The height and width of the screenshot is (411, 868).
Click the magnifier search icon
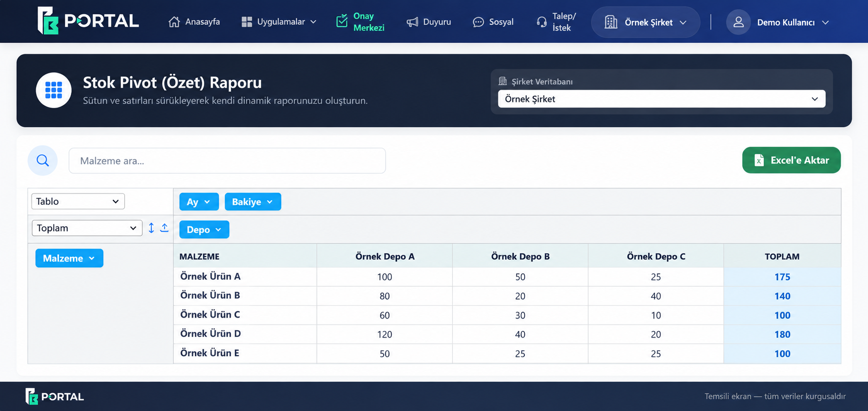coord(43,160)
